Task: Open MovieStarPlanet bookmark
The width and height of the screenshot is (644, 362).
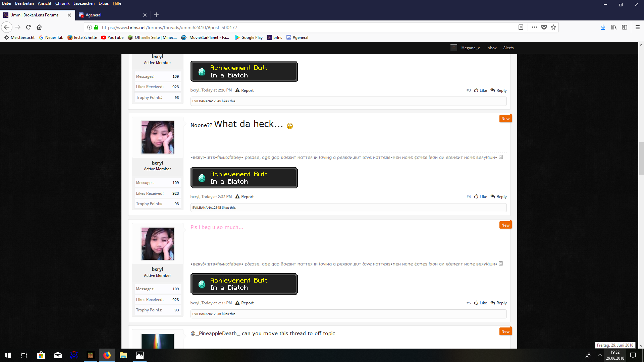Action: point(205,38)
